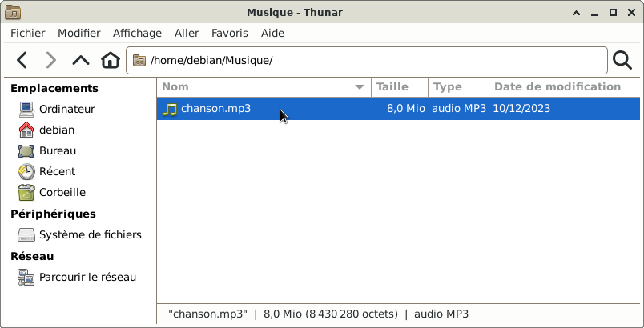Click the 10/12/2023 date cell
This screenshot has height=328, width=644.
521,109
